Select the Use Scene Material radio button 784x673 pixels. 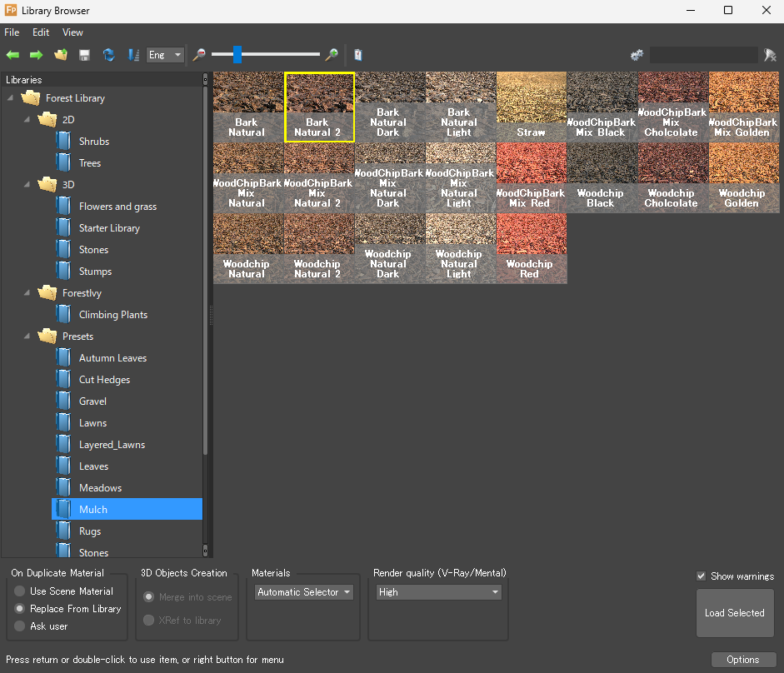[20, 591]
